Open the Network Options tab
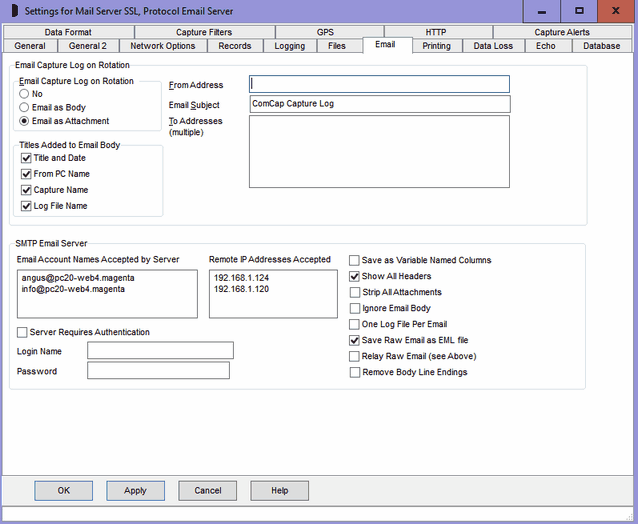 pos(163,46)
